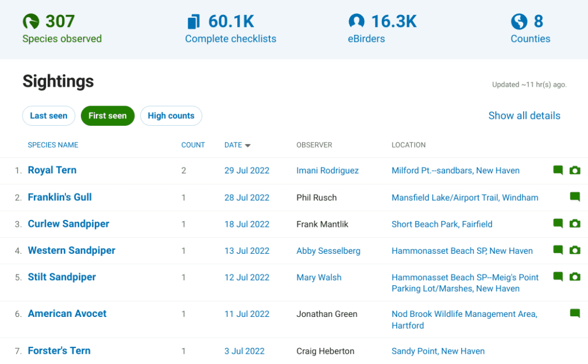
Task: Open the camera icon for Royal Tern
Action: (x=575, y=170)
